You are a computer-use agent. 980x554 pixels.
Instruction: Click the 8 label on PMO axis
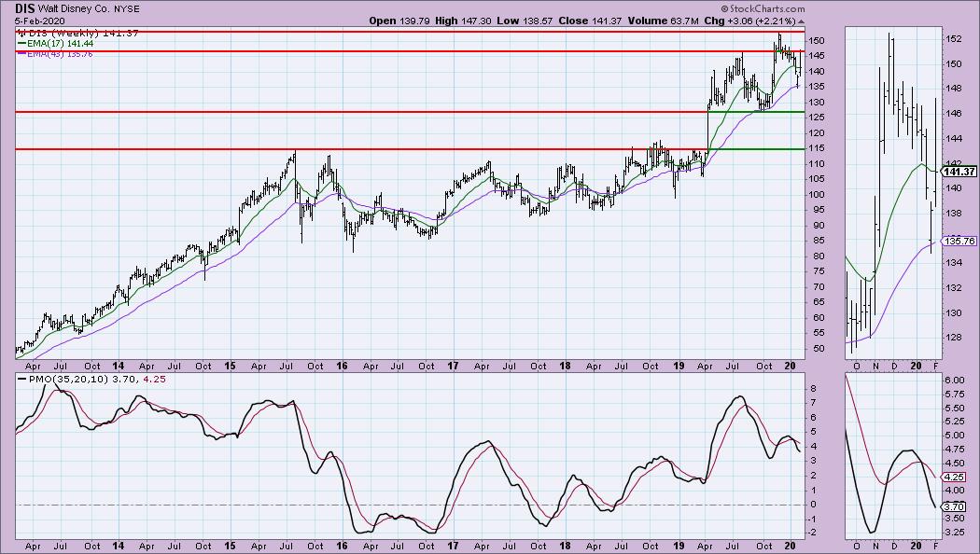(x=813, y=389)
